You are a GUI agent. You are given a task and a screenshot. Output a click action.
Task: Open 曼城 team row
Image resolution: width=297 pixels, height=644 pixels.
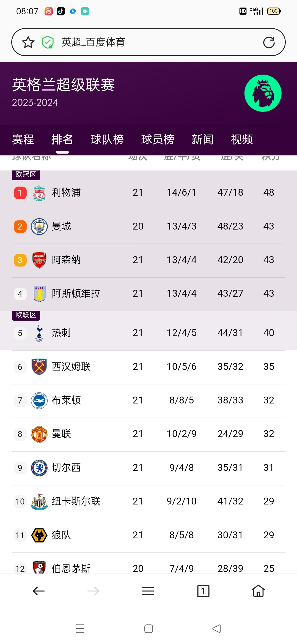click(x=148, y=227)
